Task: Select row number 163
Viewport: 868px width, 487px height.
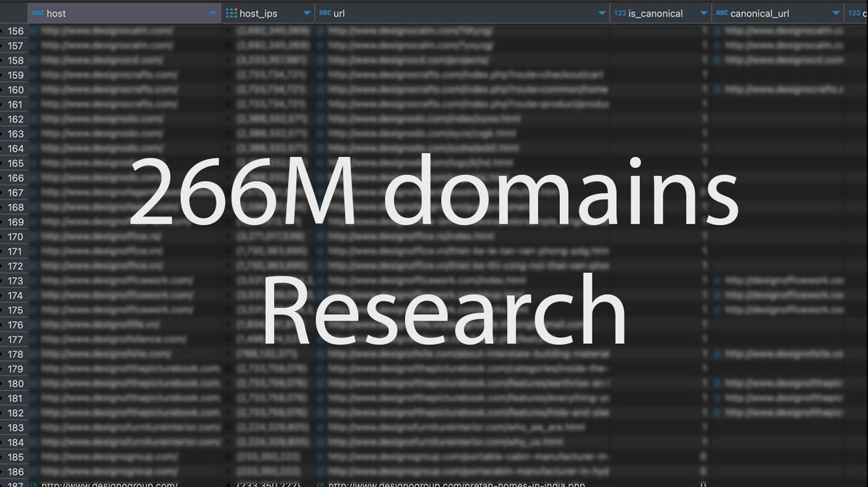Action: coord(15,134)
